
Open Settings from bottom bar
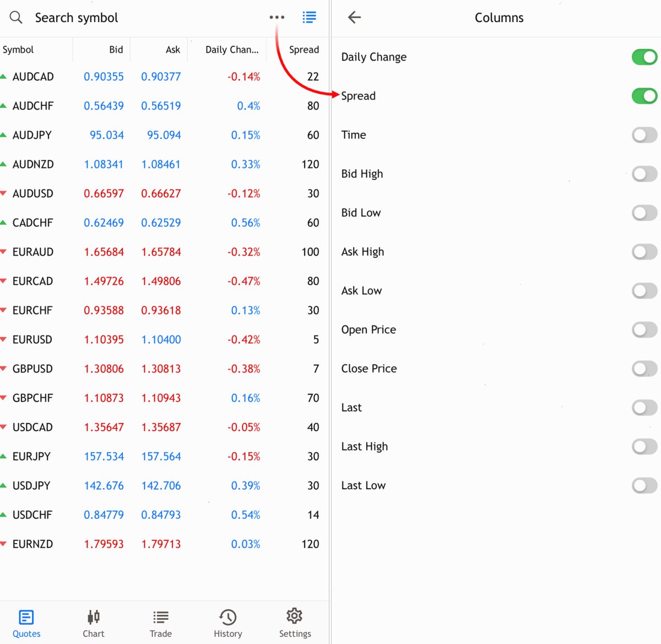(x=295, y=623)
